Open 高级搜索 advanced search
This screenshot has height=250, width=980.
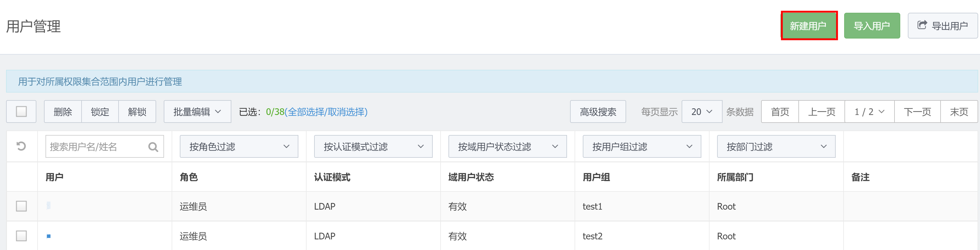tap(598, 111)
